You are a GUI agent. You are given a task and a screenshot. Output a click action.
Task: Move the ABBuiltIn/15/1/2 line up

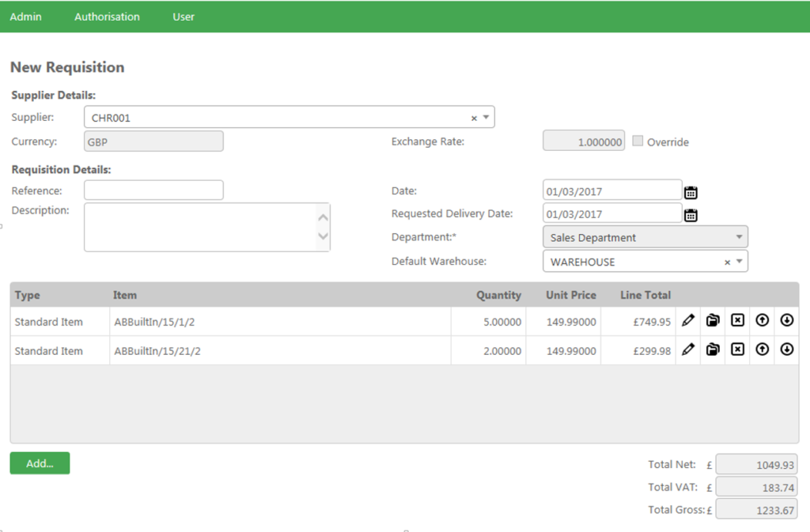(762, 320)
